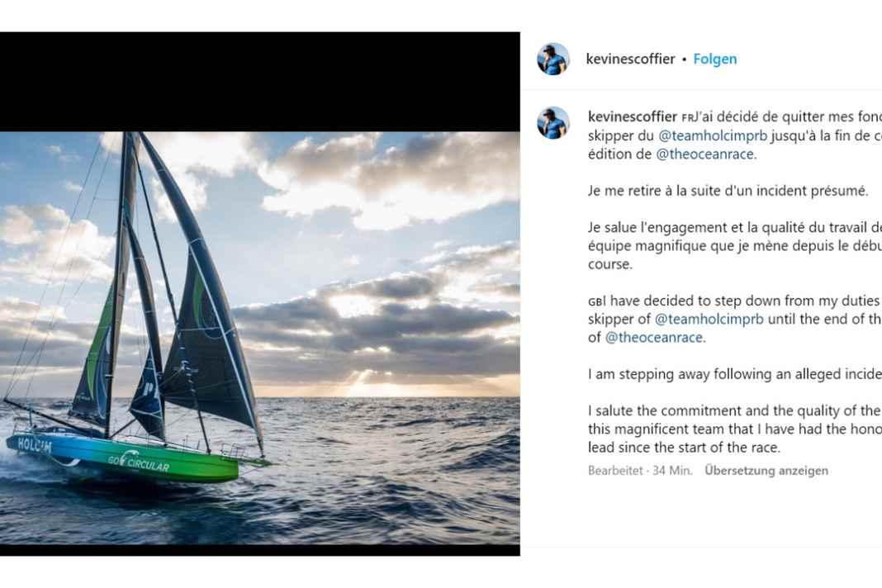Click the HOLCIM logo on the boat hull
This screenshot has width=882, height=588.
(34, 445)
